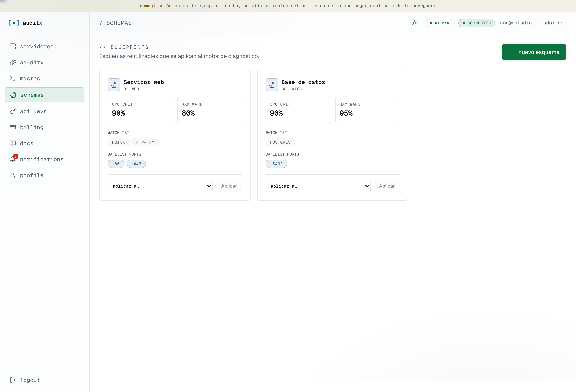Click the api keys key icon
This screenshot has height=392, width=576.
pyautogui.click(x=13, y=111)
